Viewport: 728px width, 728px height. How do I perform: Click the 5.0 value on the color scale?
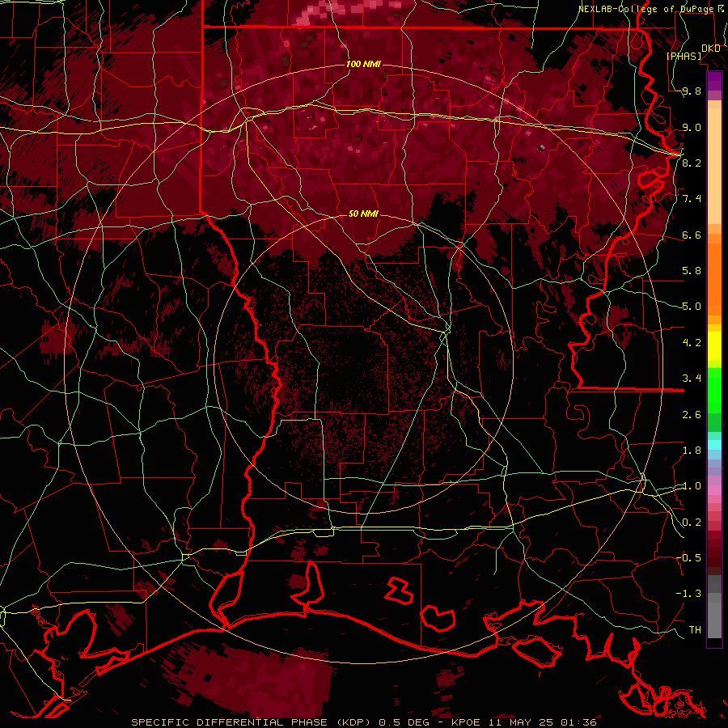pos(692,307)
